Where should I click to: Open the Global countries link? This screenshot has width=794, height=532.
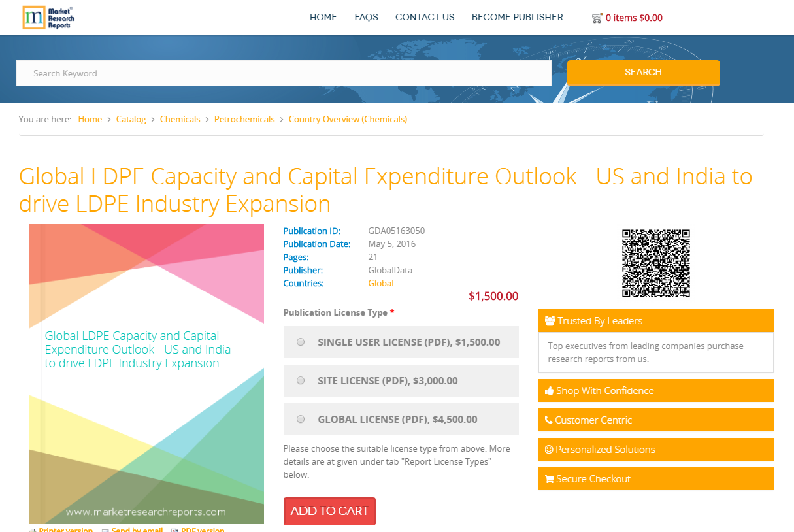click(x=381, y=283)
